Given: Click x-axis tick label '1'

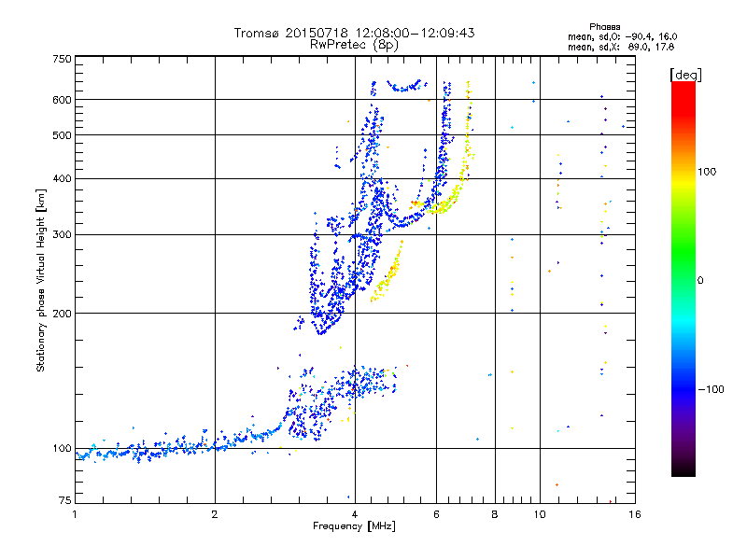Looking at the screenshot, I should [75, 514].
